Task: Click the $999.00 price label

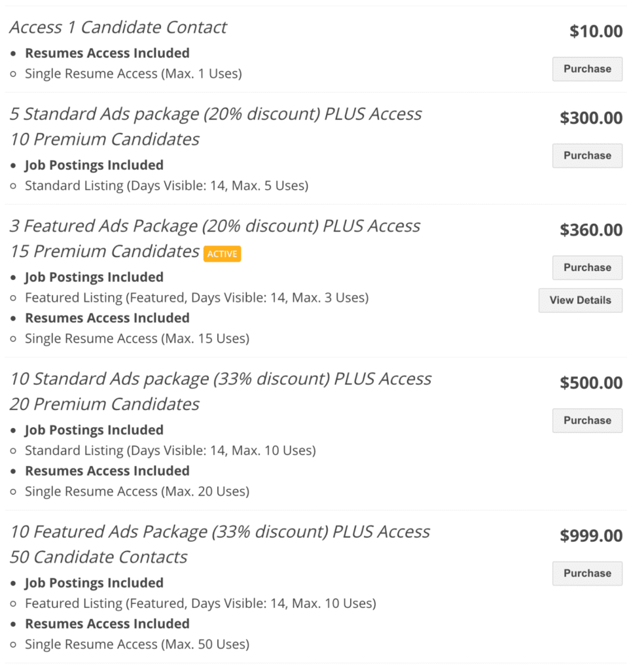Action: point(591,535)
